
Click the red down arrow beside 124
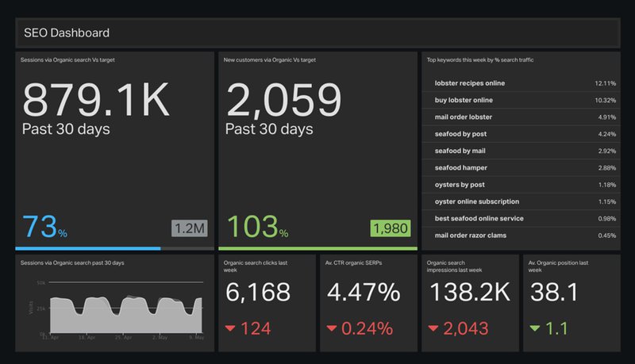point(233,327)
